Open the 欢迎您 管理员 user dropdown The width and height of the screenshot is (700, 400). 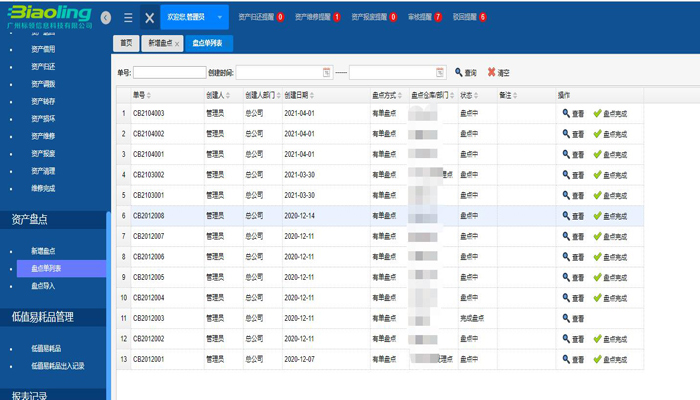click(x=219, y=17)
